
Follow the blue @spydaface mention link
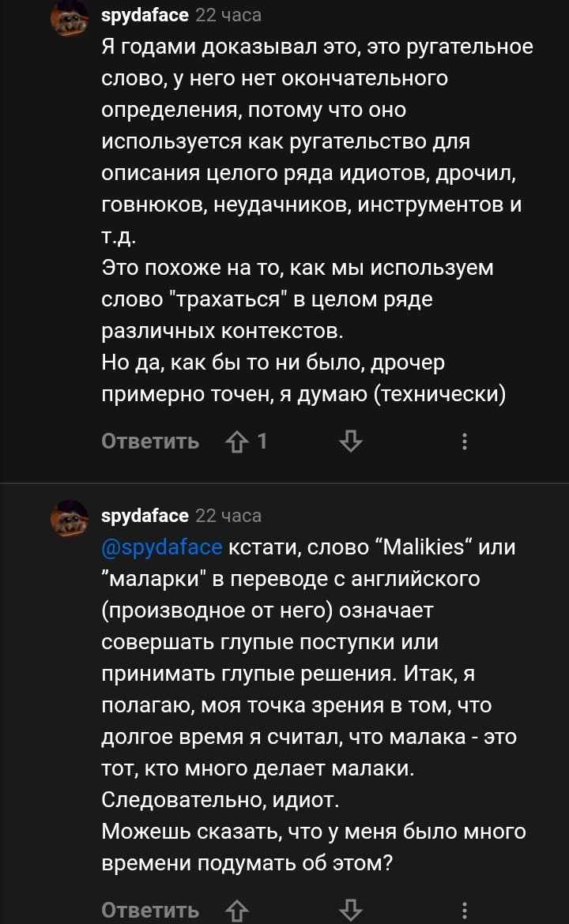pos(164,547)
